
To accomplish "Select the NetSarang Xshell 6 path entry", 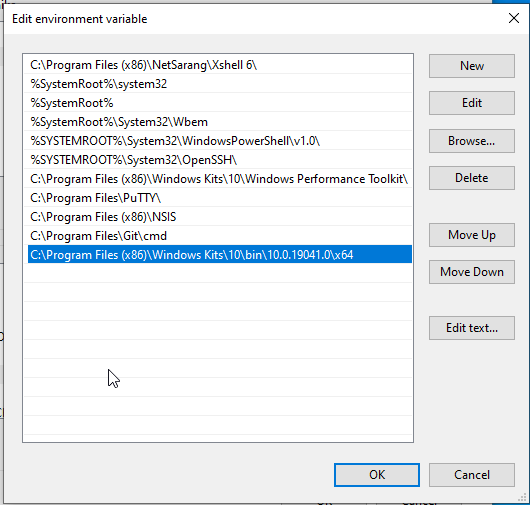I will 220,65.
